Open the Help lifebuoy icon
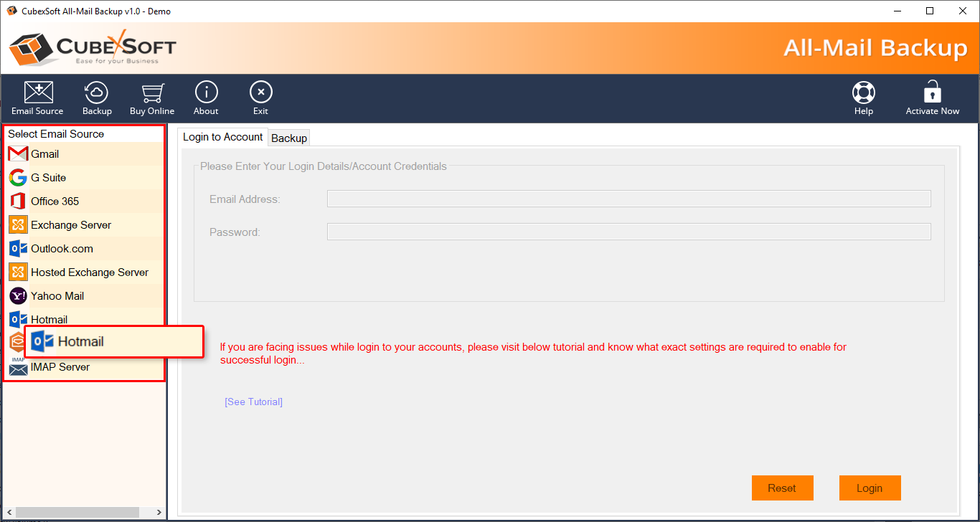 864,98
